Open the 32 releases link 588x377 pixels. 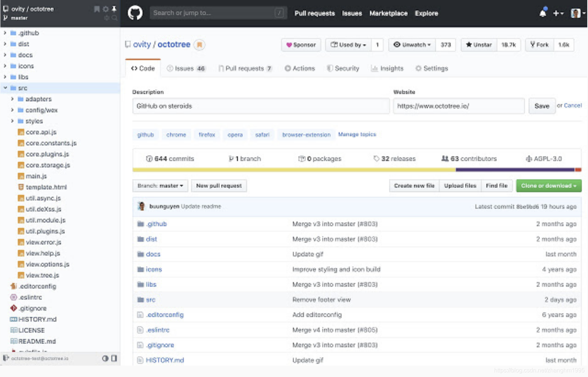pos(394,159)
